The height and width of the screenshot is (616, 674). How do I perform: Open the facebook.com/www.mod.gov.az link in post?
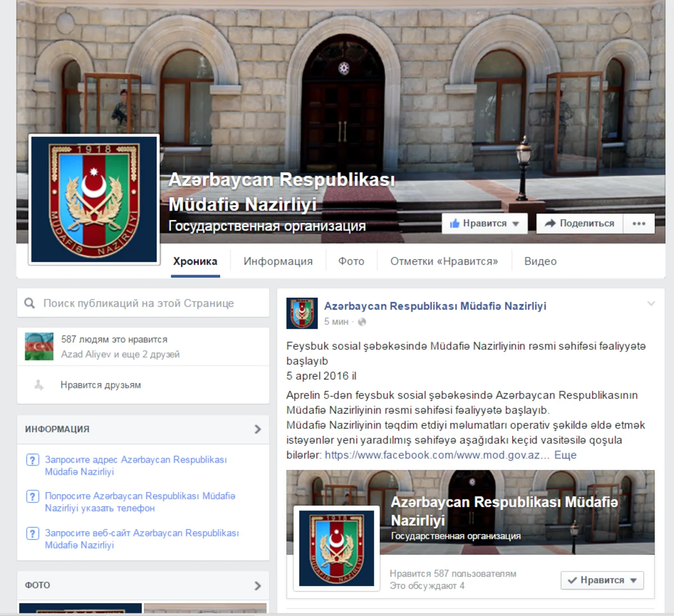tap(437, 455)
